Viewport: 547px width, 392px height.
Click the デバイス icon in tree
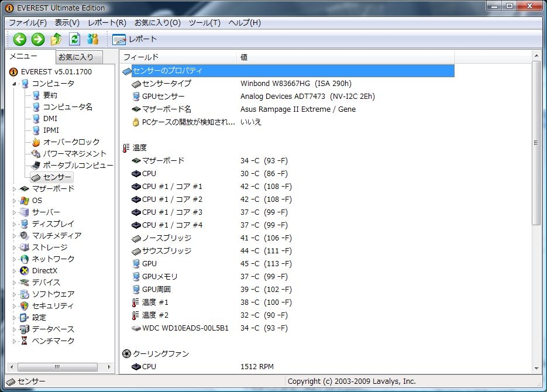(24, 282)
